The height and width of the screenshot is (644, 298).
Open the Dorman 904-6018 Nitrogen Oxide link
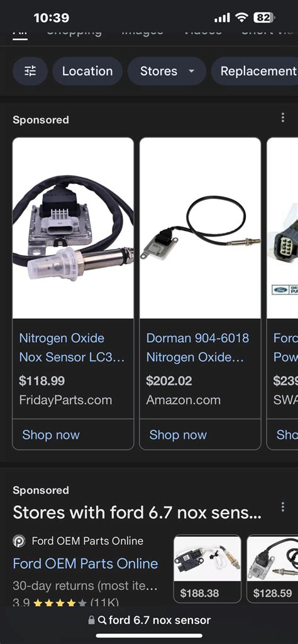(197, 348)
